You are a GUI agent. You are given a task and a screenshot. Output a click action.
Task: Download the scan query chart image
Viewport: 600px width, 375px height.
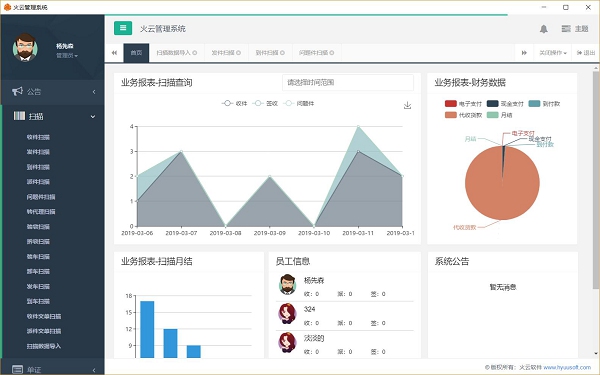(408, 105)
